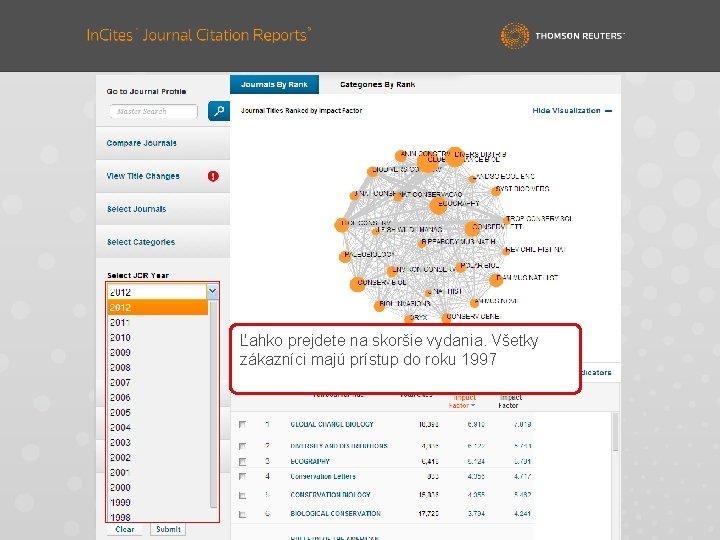Tick the checkbox for Diversity and Distributions
Image resolution: width=720 pixels, height=540 pixels.
[x=242, y=446]
